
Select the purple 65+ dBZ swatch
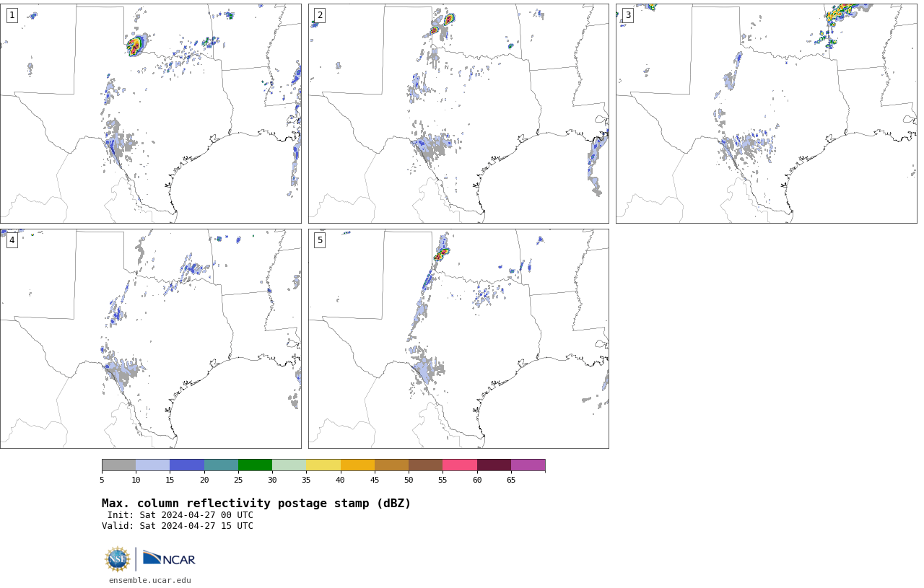(x=528, y=465)
